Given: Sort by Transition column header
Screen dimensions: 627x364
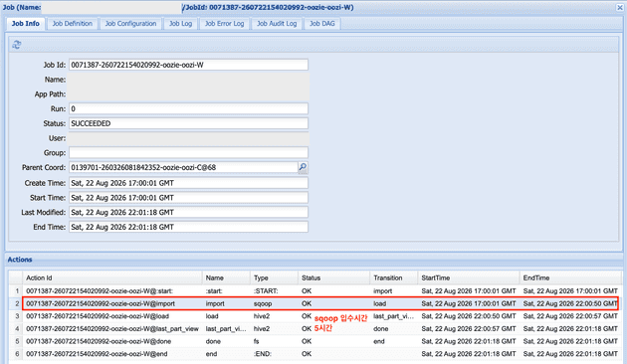Looking at the screenshot, I should click(394, 277).
